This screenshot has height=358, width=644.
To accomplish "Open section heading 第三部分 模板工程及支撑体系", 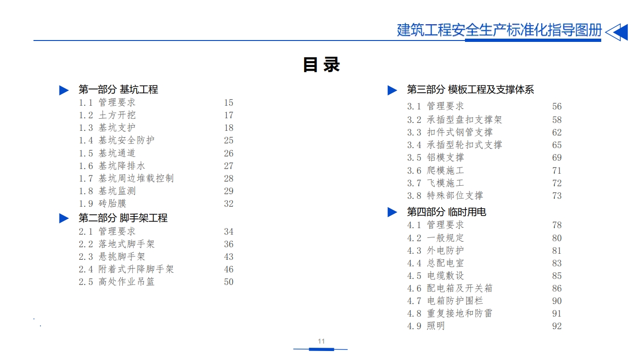I will (x=470, y=89).
